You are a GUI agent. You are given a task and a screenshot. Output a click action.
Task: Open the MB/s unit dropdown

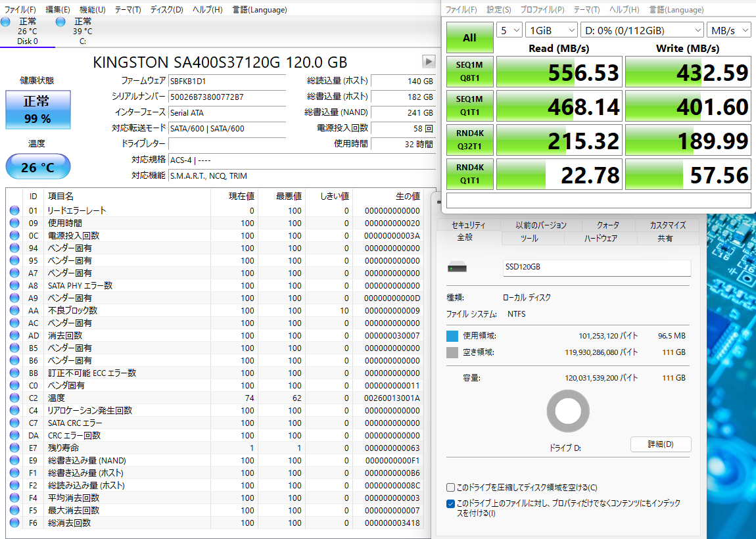pyautogui.click(x=729, y=30)
